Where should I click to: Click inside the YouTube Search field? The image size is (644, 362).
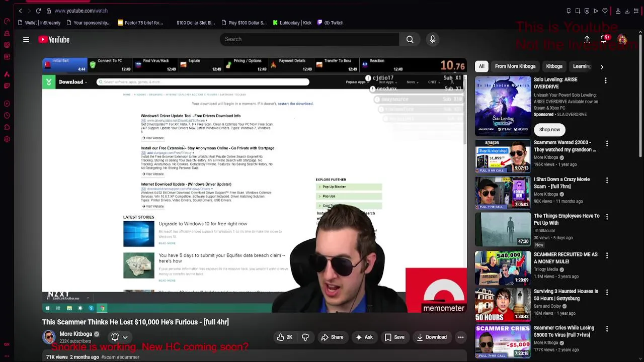pos(309,39)
